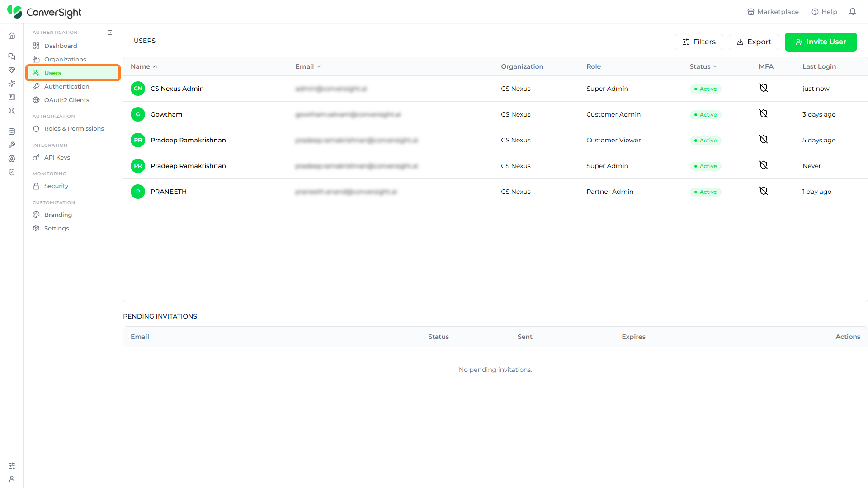This screenshot has width=868, height=488.
Task: Click the ConverSight logo
Action: coord(44,12)
